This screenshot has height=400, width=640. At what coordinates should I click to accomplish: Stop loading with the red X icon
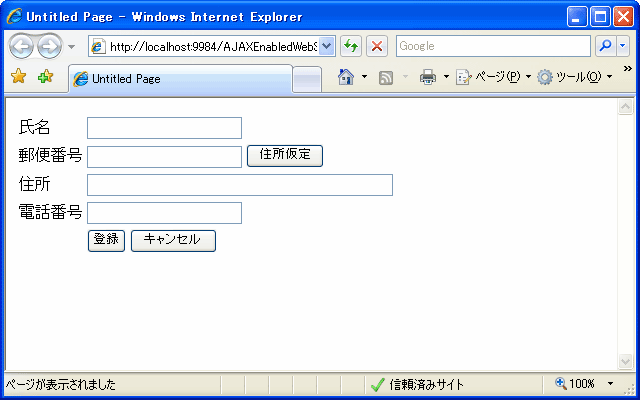377,46
